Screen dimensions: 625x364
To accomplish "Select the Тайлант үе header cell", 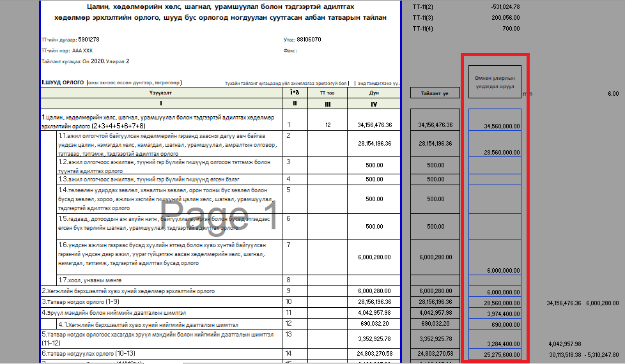I will (435, 93).
